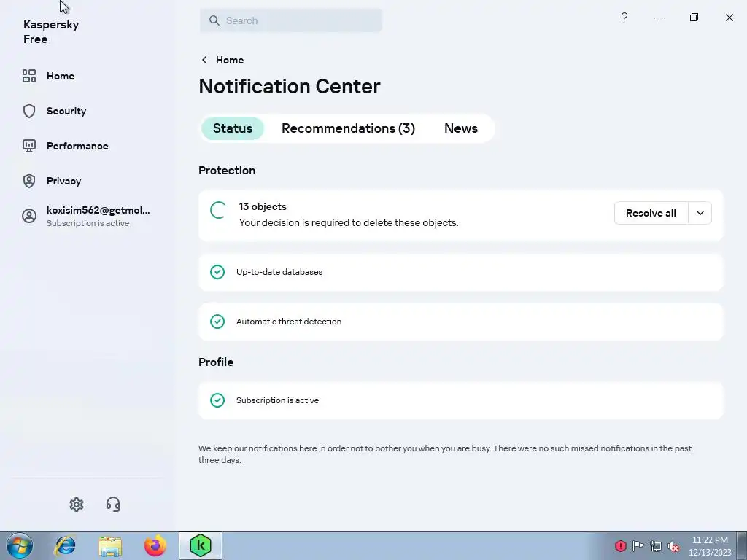Open Action Center flag tray icon

(x=638, y=545)
